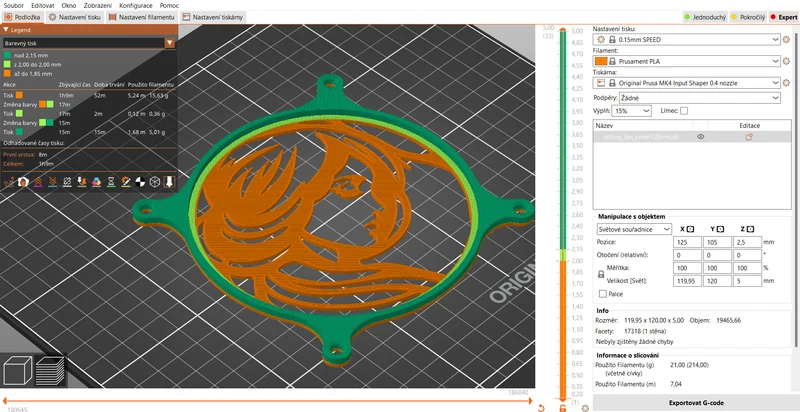Open the Konfigurace menu

pyautogui.click(x=135, y=6)
